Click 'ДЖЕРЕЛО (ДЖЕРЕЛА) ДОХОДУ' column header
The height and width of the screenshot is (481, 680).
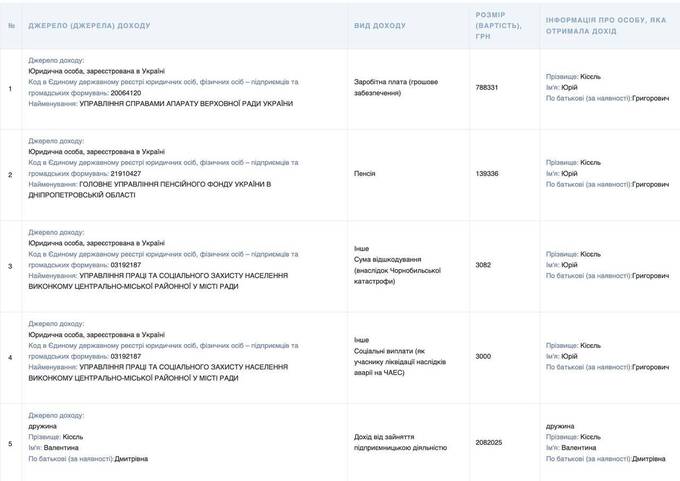point(89,26)
